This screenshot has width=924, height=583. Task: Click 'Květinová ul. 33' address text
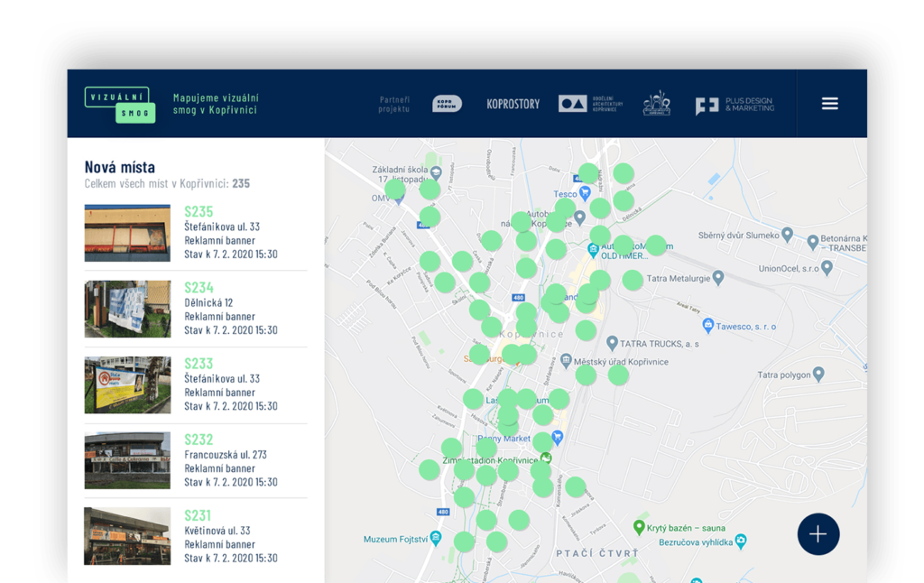tap(217, 531)
